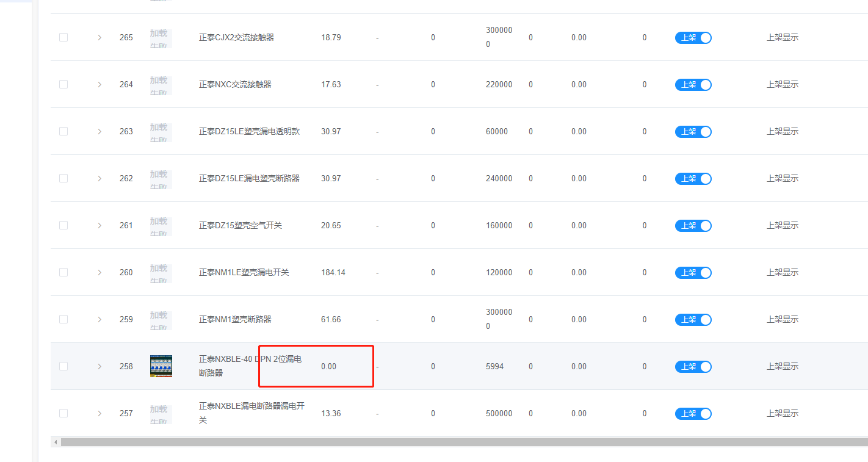Toggle 上架 switch for 正泰NM1塑壳断路器
868x462 pixels.
[x=693, y=320]
